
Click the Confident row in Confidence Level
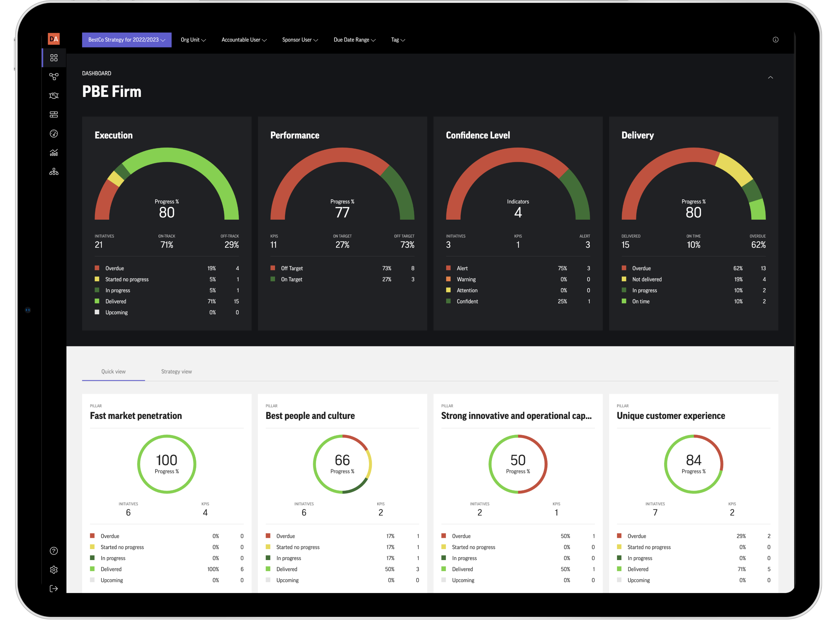pos(518,301)
